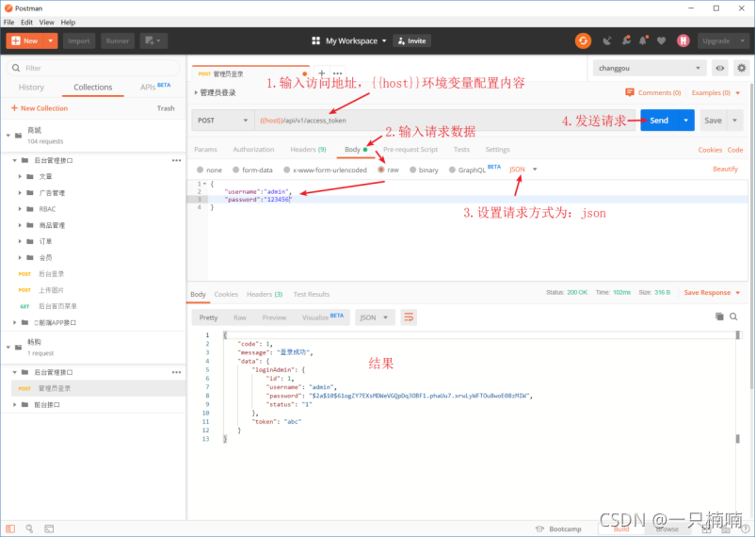Add a new request tab with plus icon
The height and width of the screenshot is (537, 756).
(x=322, y=73)
